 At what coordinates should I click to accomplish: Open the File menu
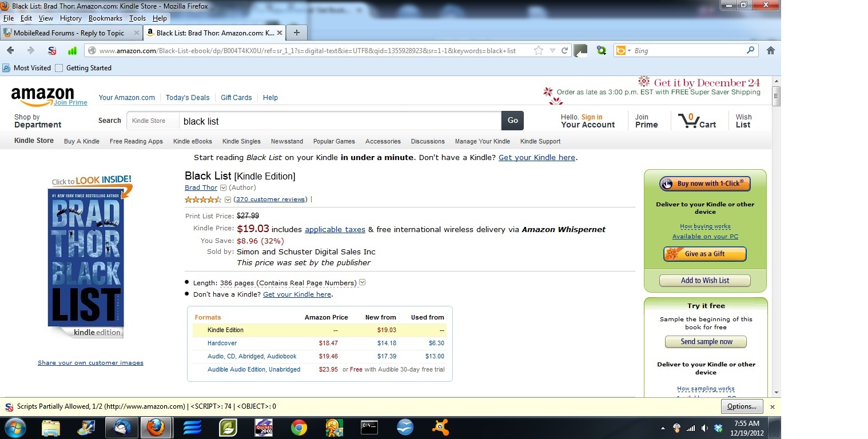pos(9,18)
